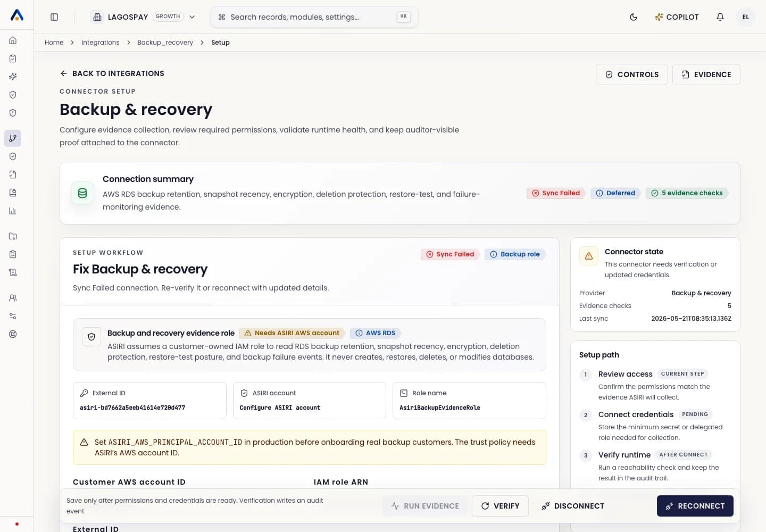This screenshot has width=766, height=532.
Task: Click the VERIFY button
Action: point(500,506)
